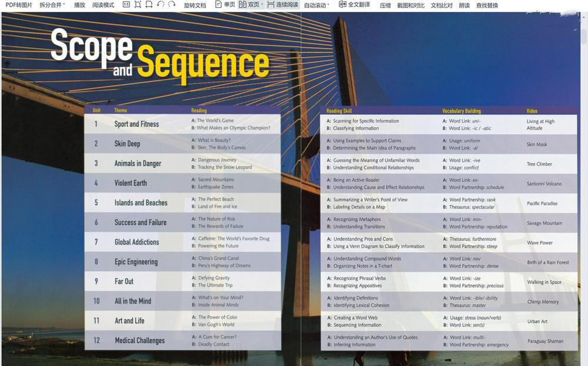Click the fit page icon
This screenshot has height=366, width=588.
click(138, 5)
